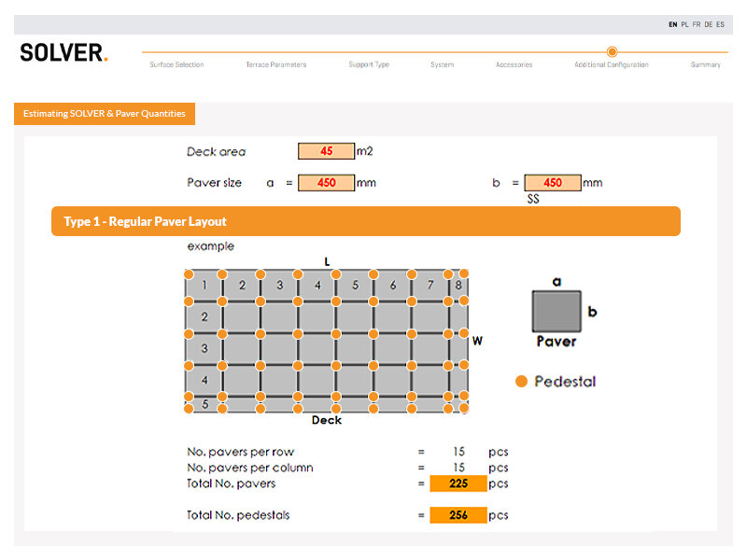
Task: Switch language to FR
Action: (697, 24)
